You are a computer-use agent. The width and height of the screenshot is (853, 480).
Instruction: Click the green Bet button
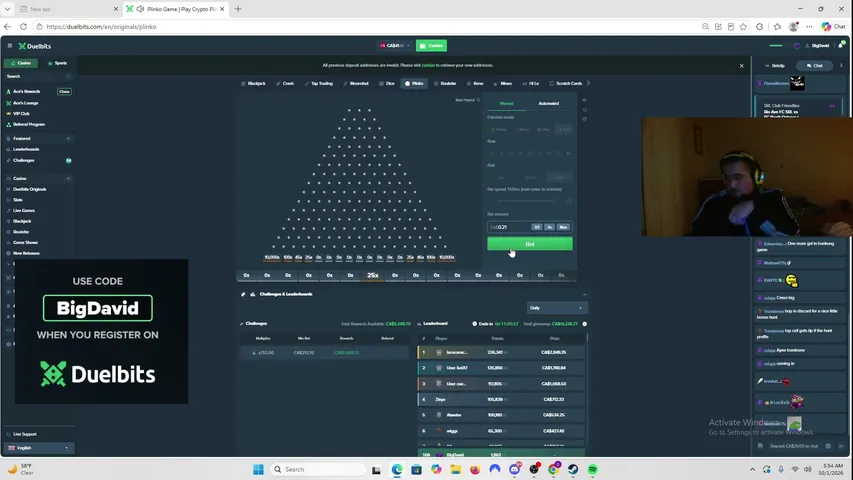coord(530,244)
